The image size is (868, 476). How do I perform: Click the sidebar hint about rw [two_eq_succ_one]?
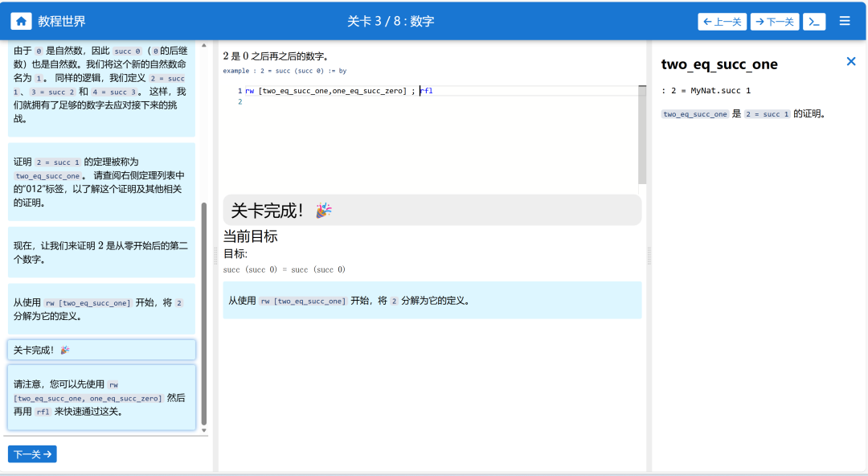tap(102, 310)
